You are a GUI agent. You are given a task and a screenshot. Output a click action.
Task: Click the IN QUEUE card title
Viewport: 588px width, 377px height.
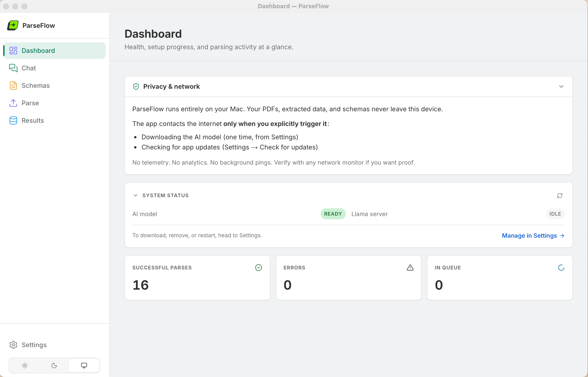click(x=448, y=268)
